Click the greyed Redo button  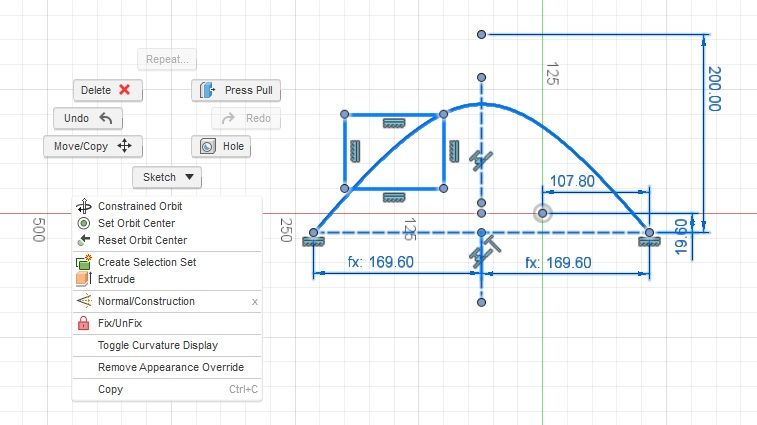tap(246, 118)
